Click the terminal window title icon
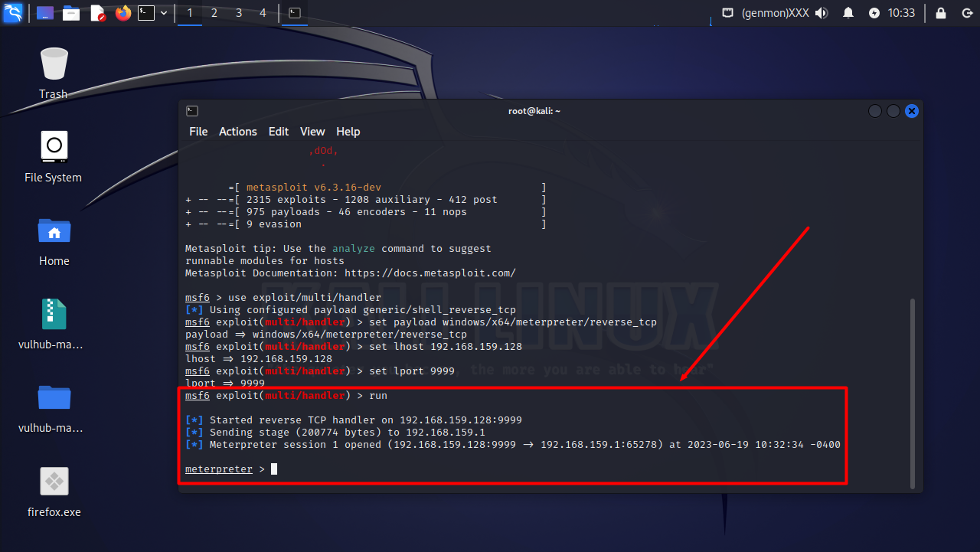Screen dimensions: 980x552 (192, 111)
